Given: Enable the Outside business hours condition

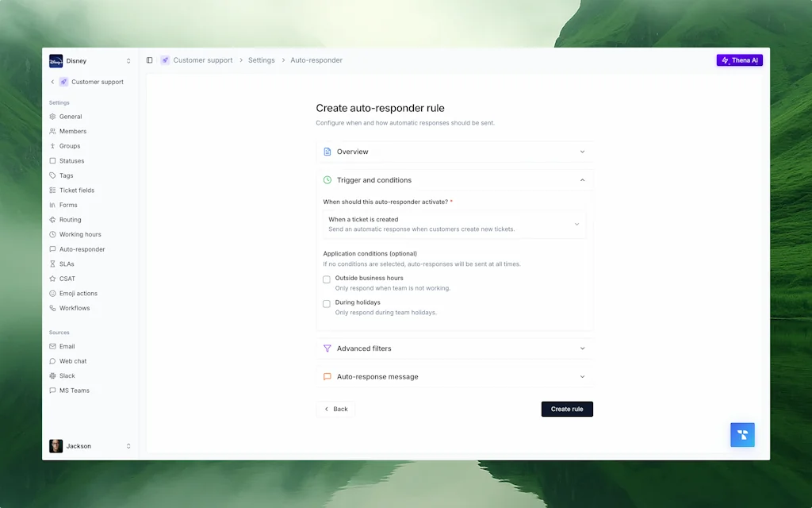Looking at the screenshot, I should [x=326, y=279].
